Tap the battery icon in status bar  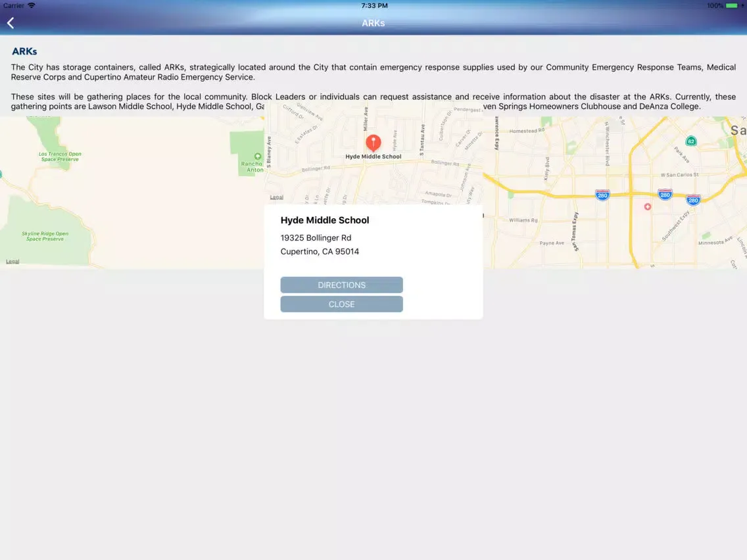click(733, 6)
